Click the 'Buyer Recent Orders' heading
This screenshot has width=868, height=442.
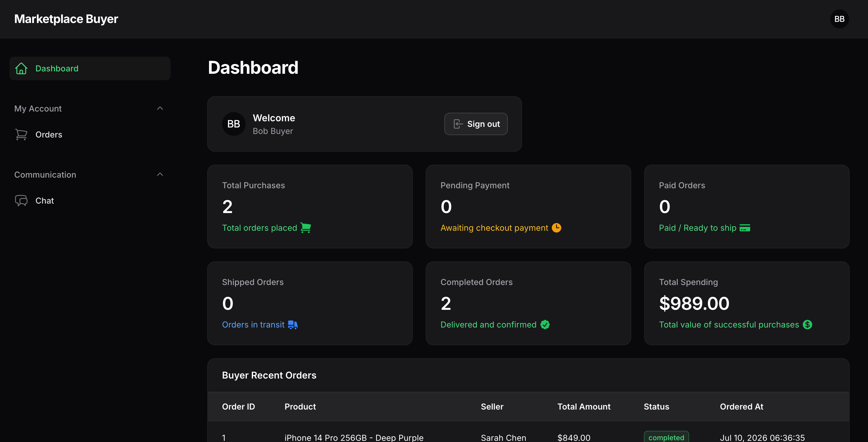tap(269, 375)
